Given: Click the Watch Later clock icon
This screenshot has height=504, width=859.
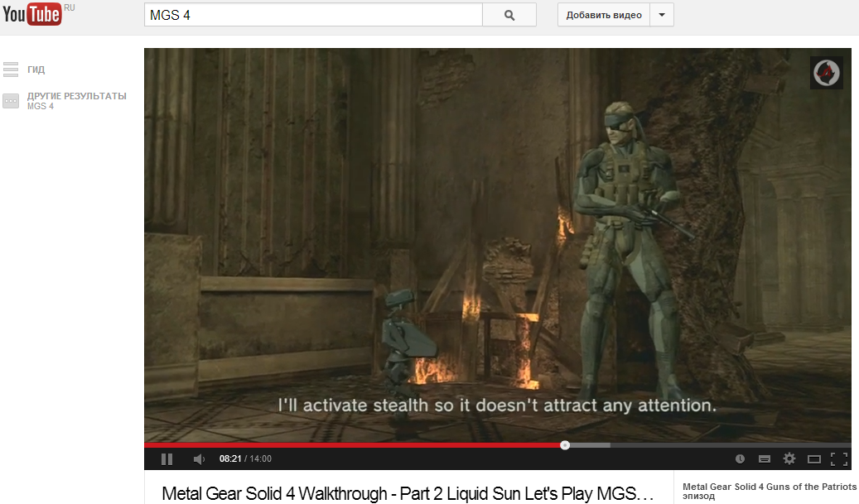Looking at the screenshot, I should coord(740,459).
